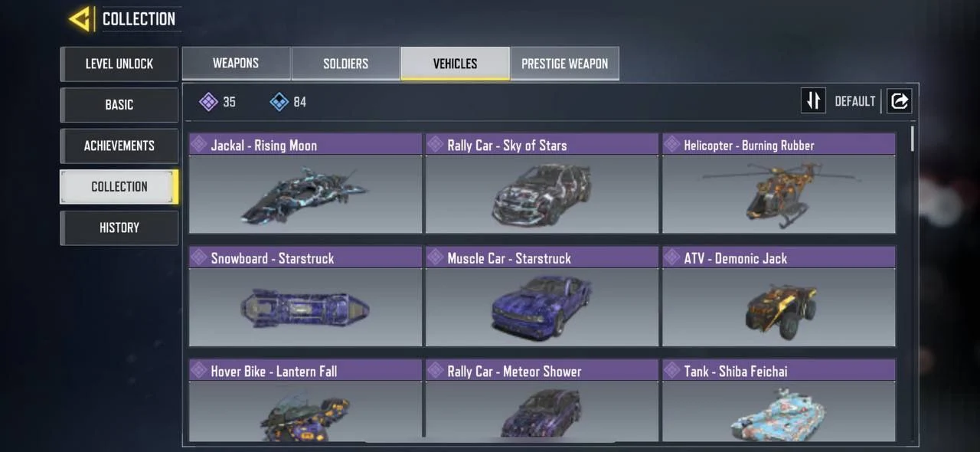
Task: Switch to the Weapons tab
Action: point(236,64)
